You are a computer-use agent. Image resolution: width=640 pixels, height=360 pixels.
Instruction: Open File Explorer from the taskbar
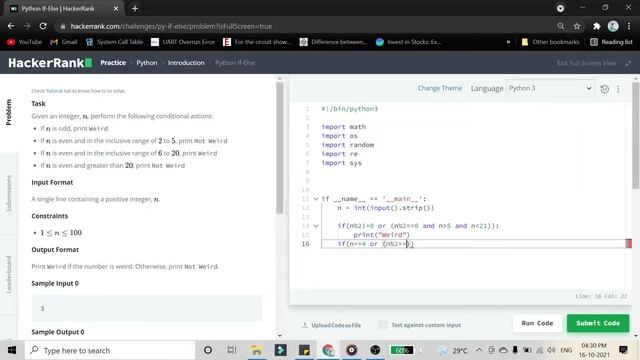coord(256,350)
